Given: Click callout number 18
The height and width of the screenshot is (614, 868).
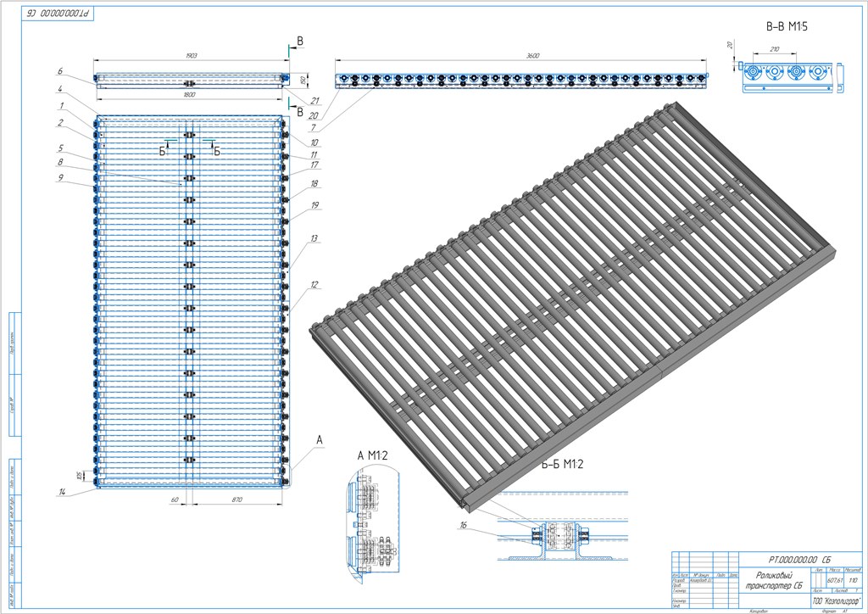Looking at the screenshot, I should coord(314,183).
